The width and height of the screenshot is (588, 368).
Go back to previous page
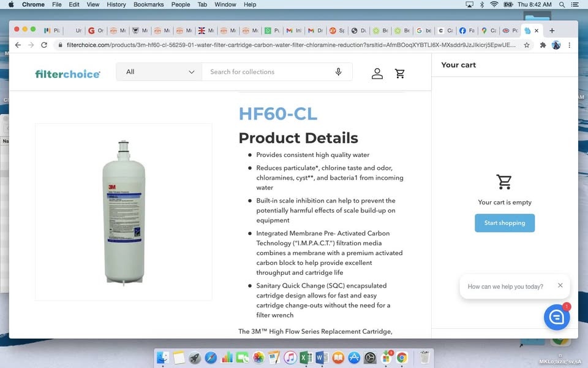pyautogui.click(x=18, y=45)
